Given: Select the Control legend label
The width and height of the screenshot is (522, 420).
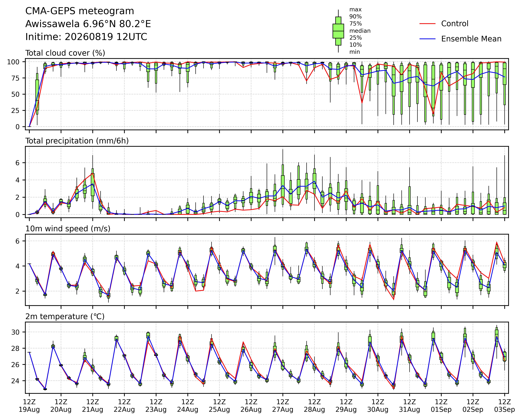Looking at the screenshot, I should tap(455, 24).
